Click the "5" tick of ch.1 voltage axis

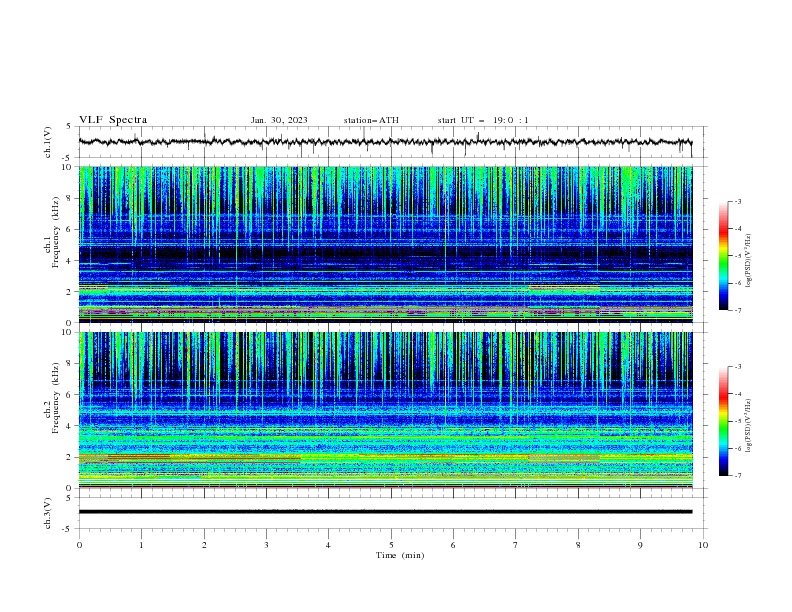68,126
